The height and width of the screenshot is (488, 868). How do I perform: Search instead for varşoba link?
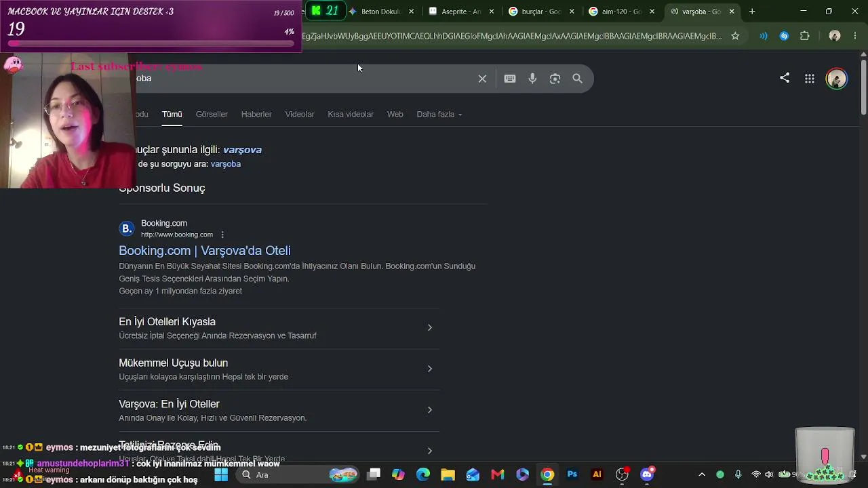click(226, 164)
